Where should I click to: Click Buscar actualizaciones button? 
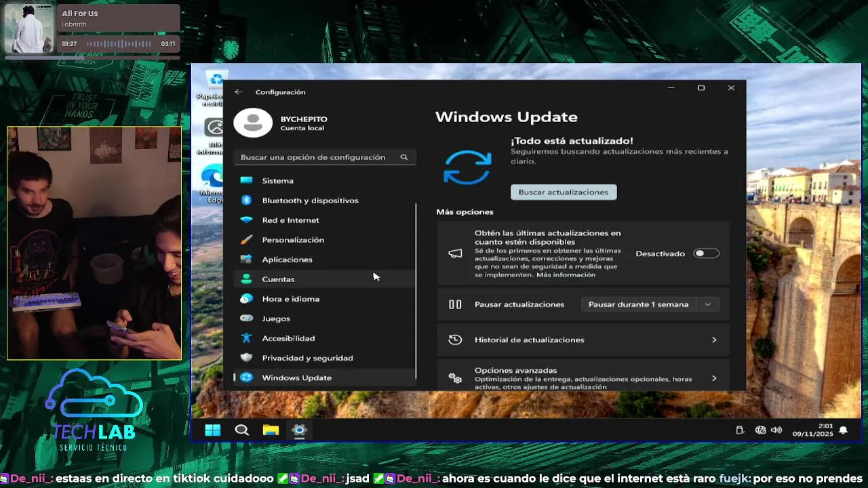click(x=564, y=192)
